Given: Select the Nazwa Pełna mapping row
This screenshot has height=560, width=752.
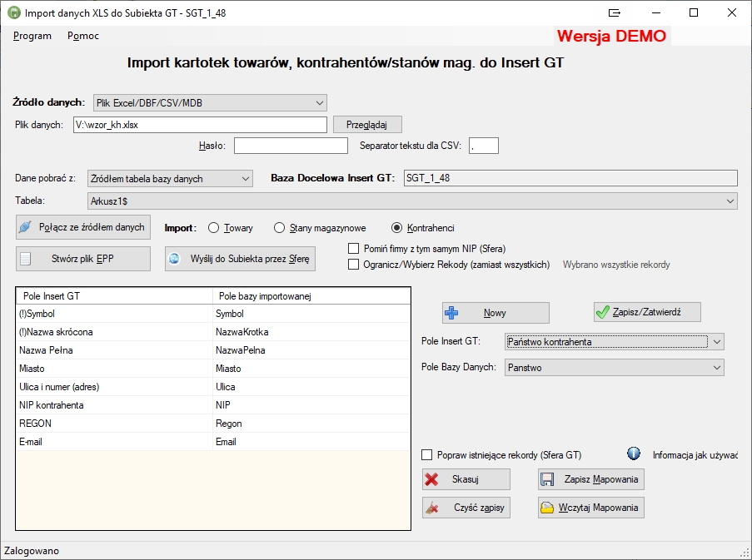Looking at the screenshot, I should pos(213,350).
